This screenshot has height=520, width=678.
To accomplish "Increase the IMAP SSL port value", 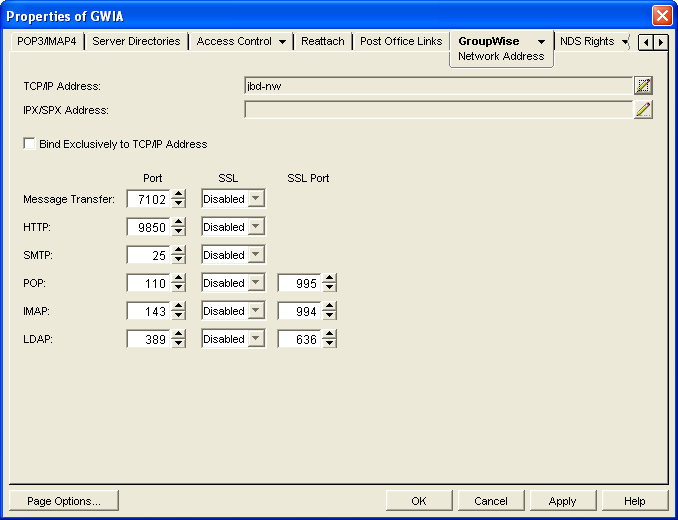I will point(329,306).
